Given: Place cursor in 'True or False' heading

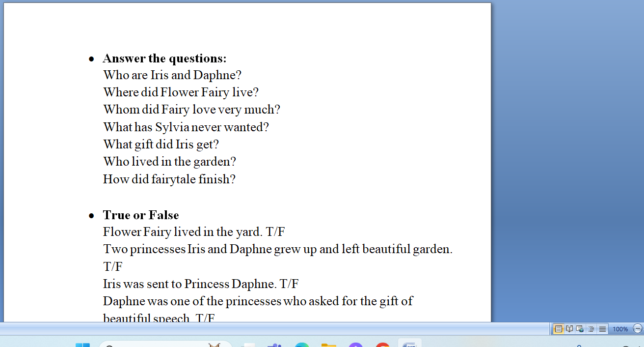Looking at the screenshot, I should (x=141, y=215).
